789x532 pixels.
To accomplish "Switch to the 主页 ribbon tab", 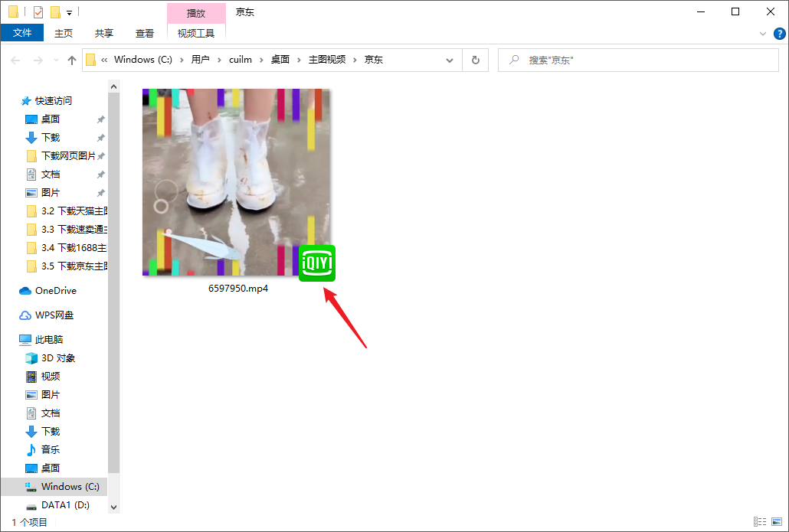I will [64, 33].
